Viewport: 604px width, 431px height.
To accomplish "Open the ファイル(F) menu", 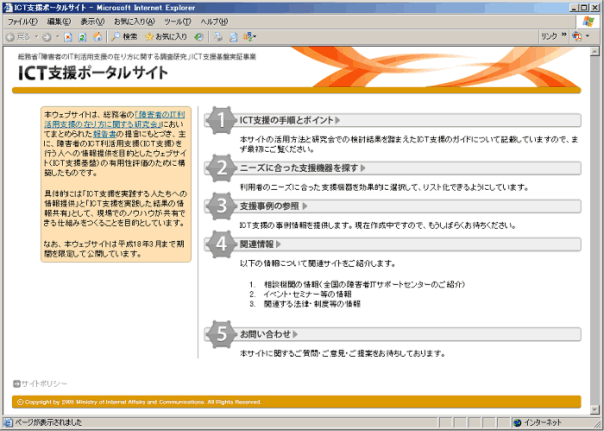I will tap(23, 22).
